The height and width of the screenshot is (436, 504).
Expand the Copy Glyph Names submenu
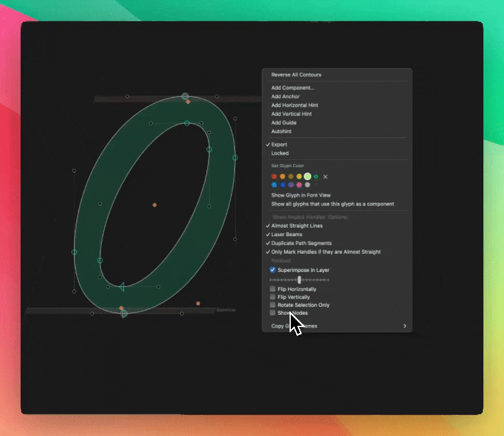click(404, 326)
